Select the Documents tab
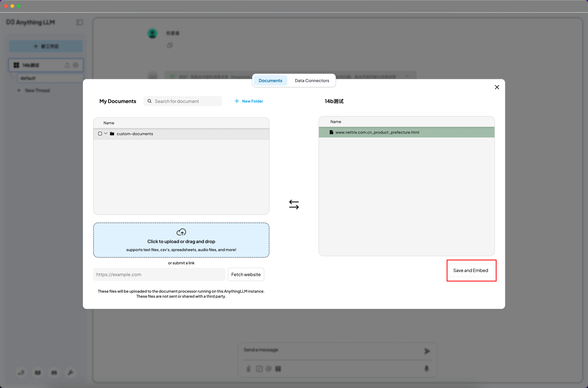Image resolution: width=588 pixels, height=388 pixels. [270, 80]
